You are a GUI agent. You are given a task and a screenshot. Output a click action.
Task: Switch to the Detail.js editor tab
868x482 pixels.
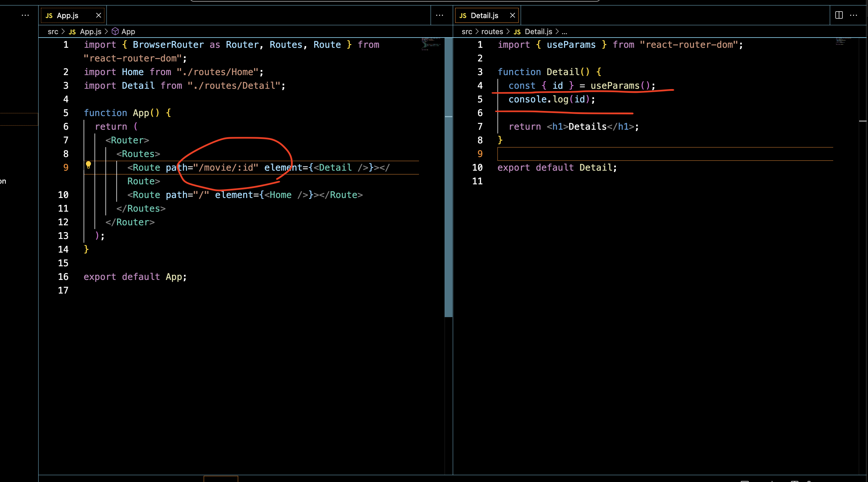(x=484, y=16)
